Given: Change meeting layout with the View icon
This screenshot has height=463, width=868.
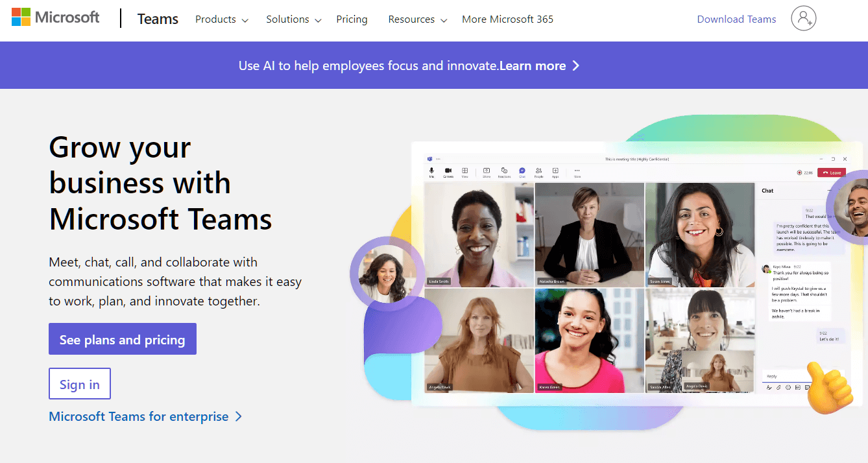Looking at the screenshot, I should tap(466, 172).
